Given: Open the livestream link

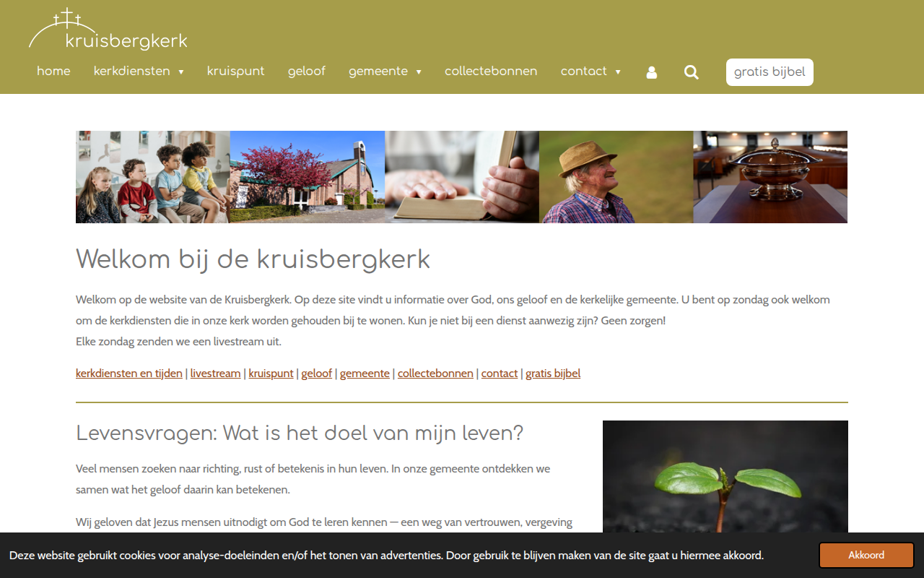Looking at the screenshot, I should (216, 374).
